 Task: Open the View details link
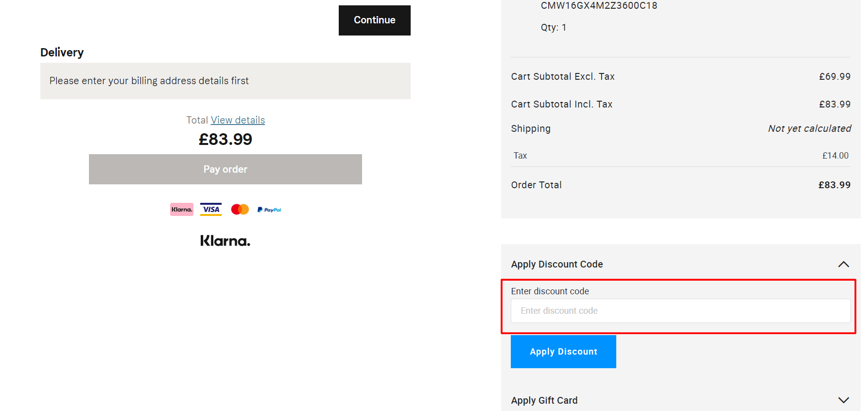[x=238, y=120]
